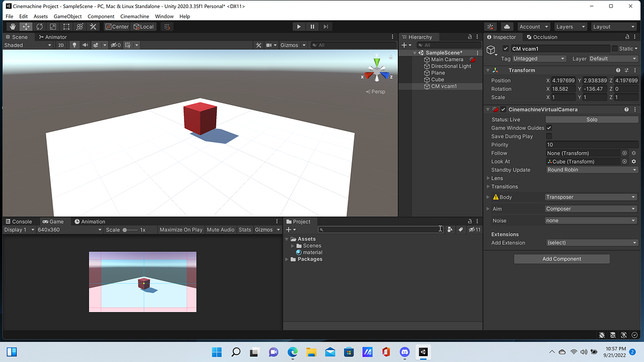
Task: Open the Scene camera settings icon
Action: [x=270, y=45]
